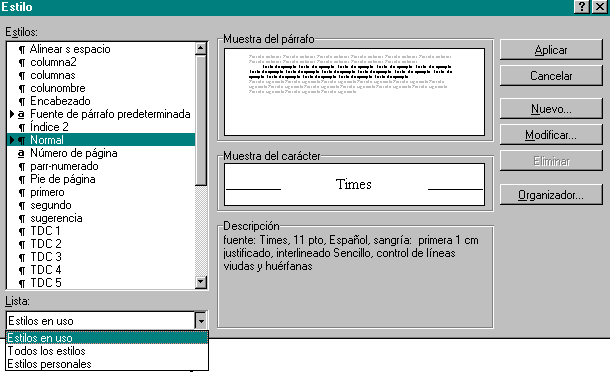Select the "columnas" style
Viewport: 610px width, 373px height.
point(101,75)
